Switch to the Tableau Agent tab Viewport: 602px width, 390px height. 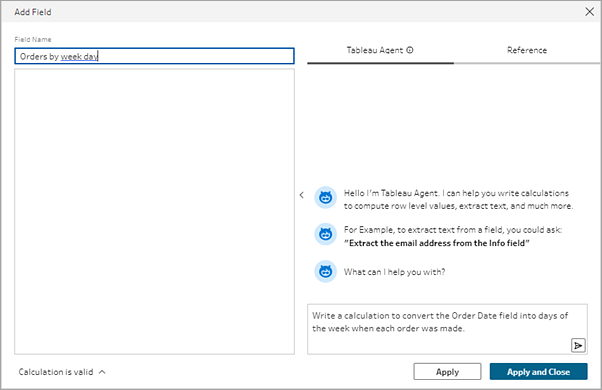point(380,50)
